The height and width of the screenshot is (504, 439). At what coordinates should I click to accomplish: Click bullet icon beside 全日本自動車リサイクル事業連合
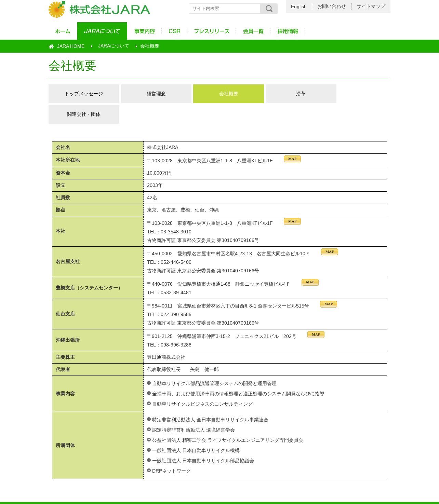(149, 419)
